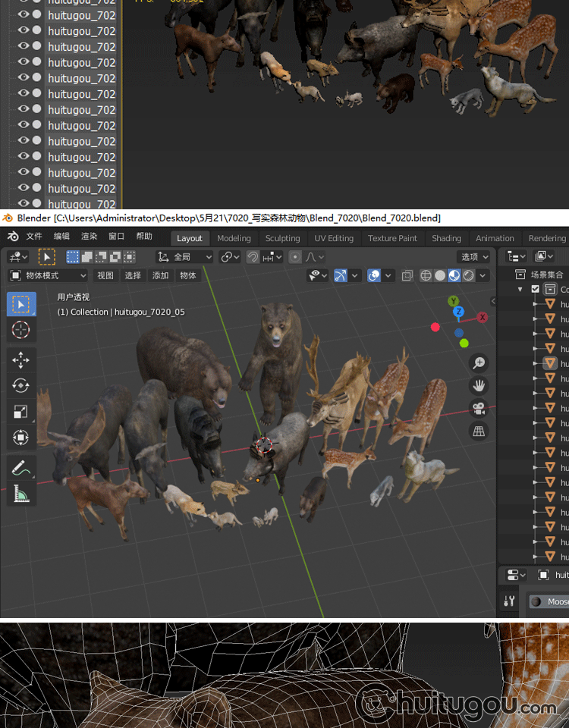Screen dimensions: 569x728
Task: Click the 添加 (Add) button in viewport header
Action: [x=160, y=275]
